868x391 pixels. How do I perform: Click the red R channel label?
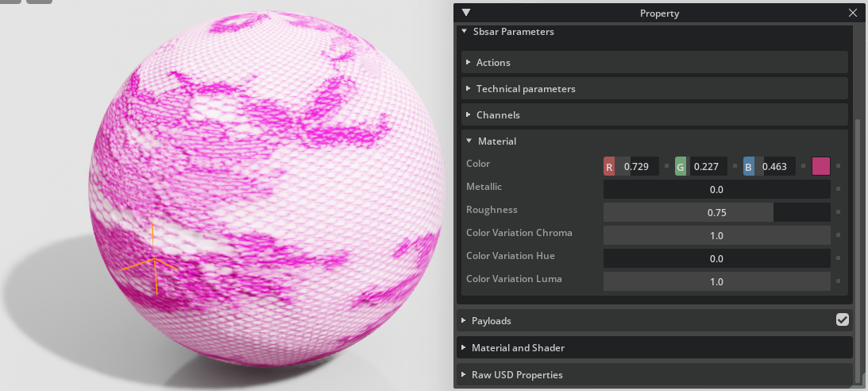coord(609,167)
